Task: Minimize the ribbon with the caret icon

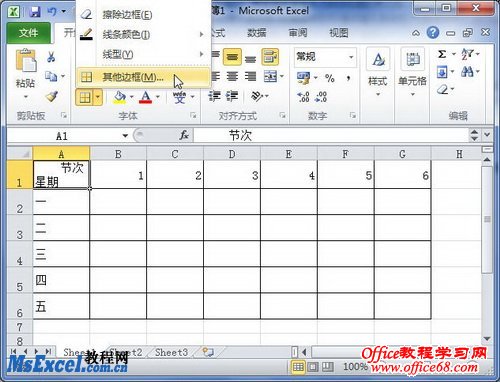Action: (416, 33)
